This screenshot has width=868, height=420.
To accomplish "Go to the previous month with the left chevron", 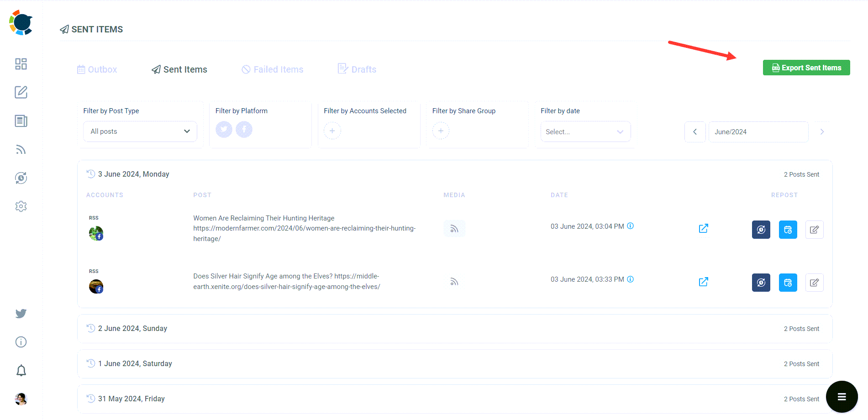I will pyautogui.click(x=694, y=131).
